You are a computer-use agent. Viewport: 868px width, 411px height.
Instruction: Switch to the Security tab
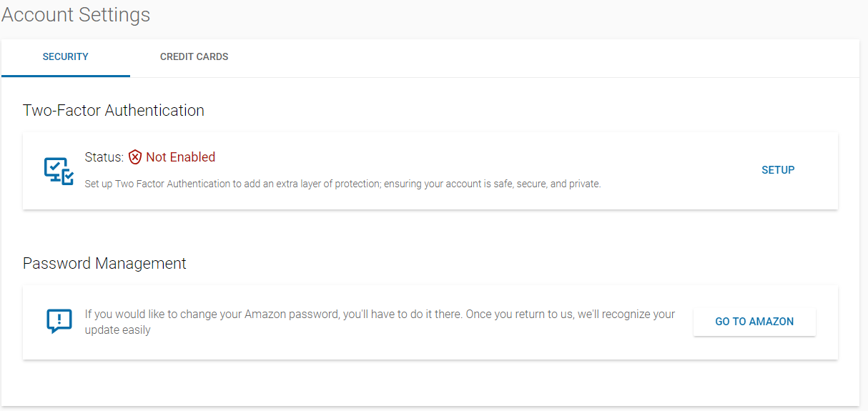pyautogui.click(x=66, y=56)
